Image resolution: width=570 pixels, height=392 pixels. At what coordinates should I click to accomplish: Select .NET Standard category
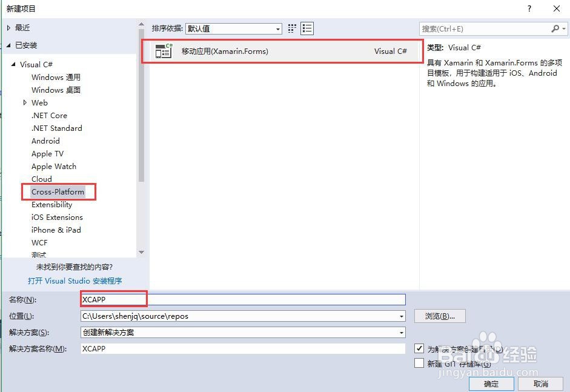point(57,128)
